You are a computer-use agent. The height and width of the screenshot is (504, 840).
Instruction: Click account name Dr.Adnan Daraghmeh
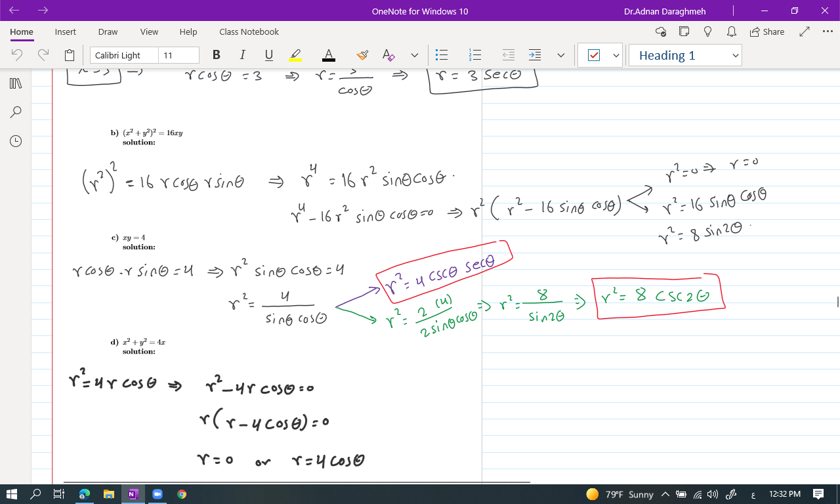[x=665, y=11]
